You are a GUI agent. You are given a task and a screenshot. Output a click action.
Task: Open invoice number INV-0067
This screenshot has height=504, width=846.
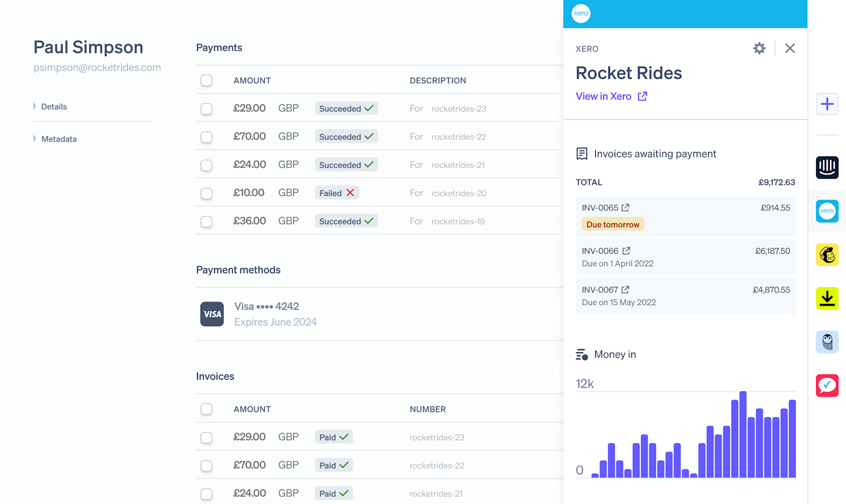coord(600,289)
